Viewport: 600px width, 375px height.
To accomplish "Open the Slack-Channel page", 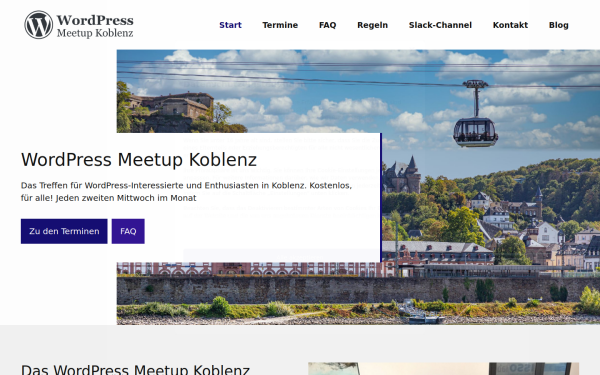I will point(440,25).
